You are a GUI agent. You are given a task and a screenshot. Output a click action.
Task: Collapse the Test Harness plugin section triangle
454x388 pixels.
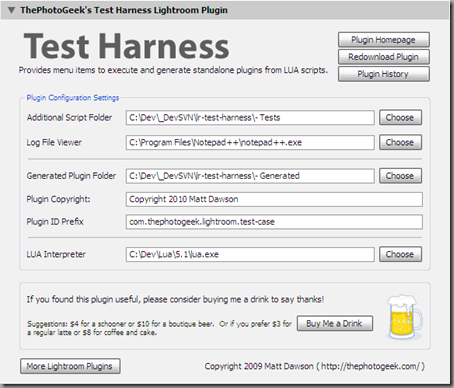click(11, 10)
